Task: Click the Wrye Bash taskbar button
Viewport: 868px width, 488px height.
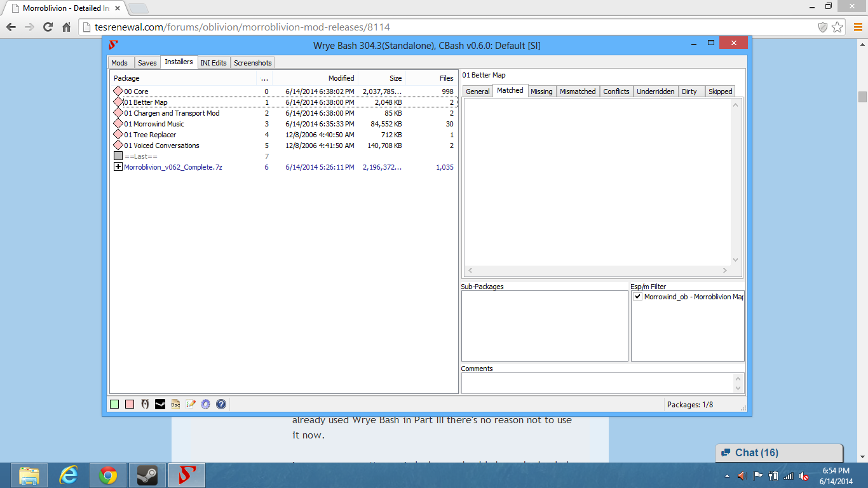Action: coord(186,475)
